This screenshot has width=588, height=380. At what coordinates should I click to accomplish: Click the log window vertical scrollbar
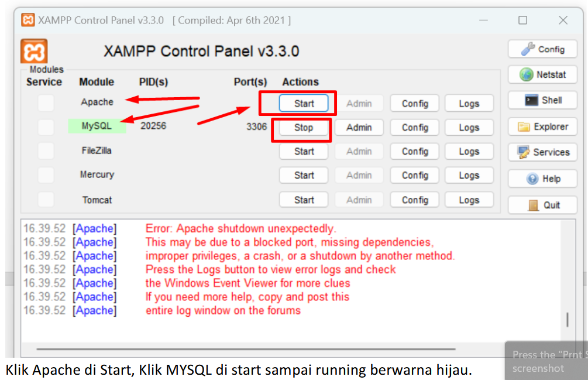(566, 320)
